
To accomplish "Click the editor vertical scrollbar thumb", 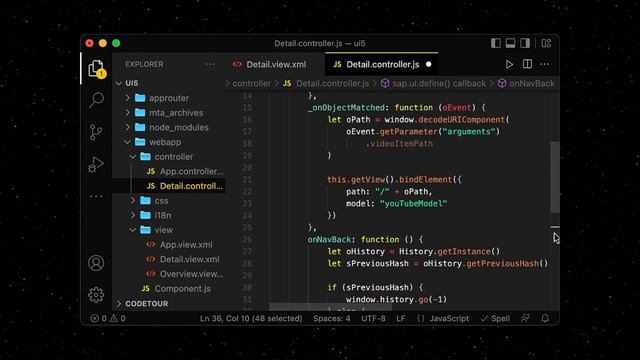I will pyautogui.click(x=555, y=177).
